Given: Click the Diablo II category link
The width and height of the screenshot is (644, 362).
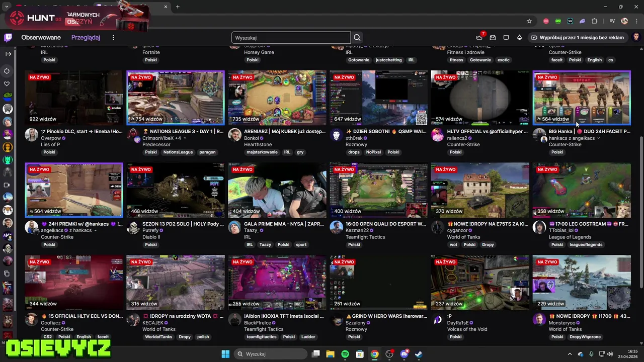Looking at the screenshot, I should [151, 237].
